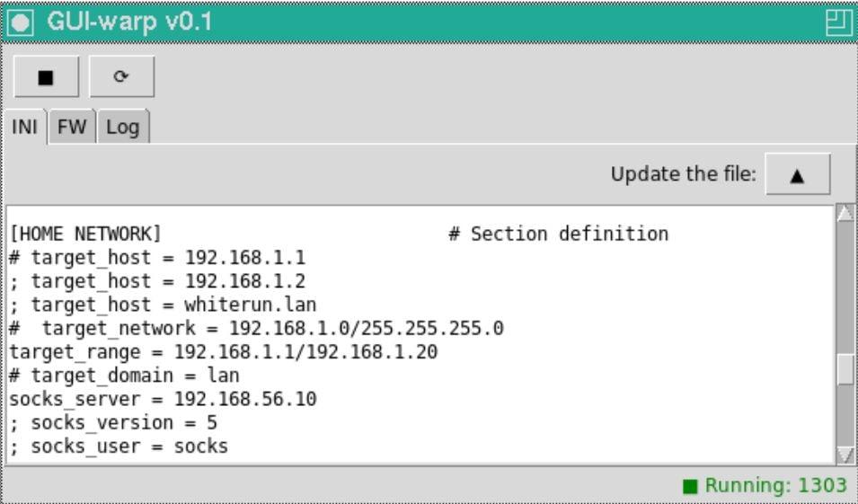Click the Update the file label
This screenshot has width=858, height=504.
pos(684,174)
